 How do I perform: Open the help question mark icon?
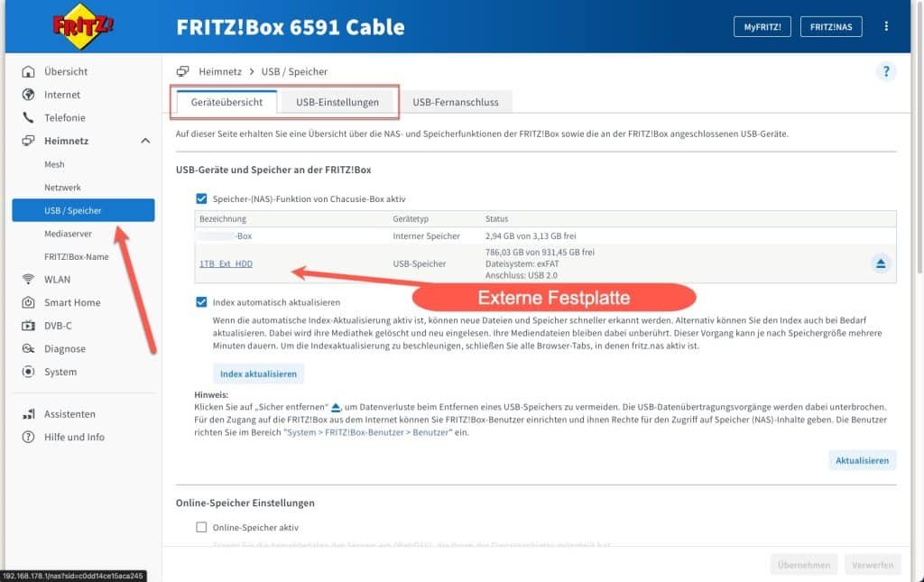coord(885,72)
